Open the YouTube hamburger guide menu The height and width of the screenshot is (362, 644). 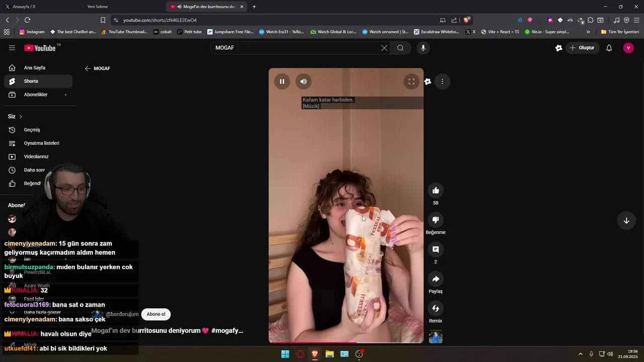tap(12, 48)
